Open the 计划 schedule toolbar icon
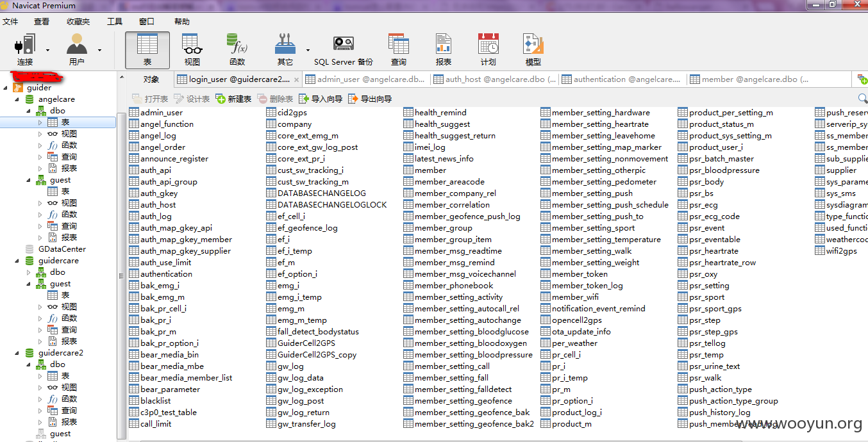Image resolution: width=868 pixels, height=442 pixels. pos(488,51)
